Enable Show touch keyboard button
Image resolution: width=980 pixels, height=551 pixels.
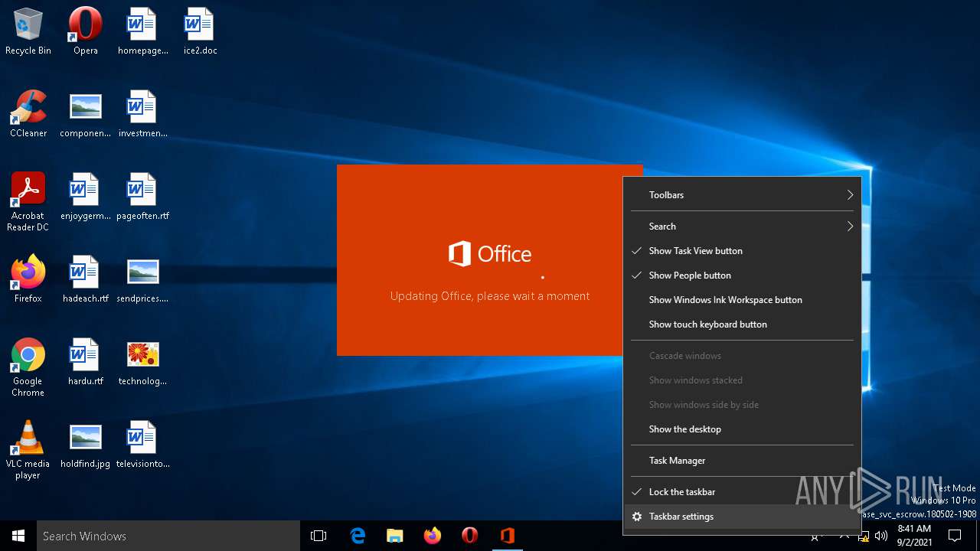tap(742, 324)
